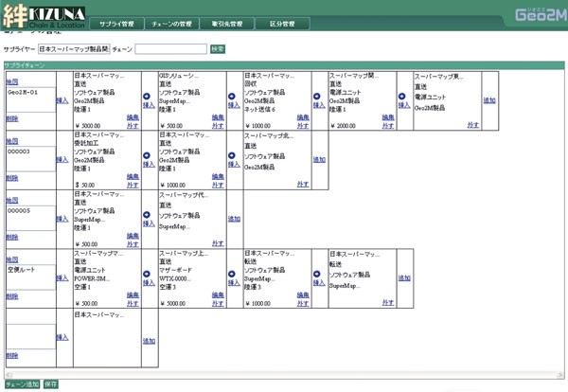Open 地図 link for chain 000005
This screenshot has height=392, width=568.
[12, 200]
